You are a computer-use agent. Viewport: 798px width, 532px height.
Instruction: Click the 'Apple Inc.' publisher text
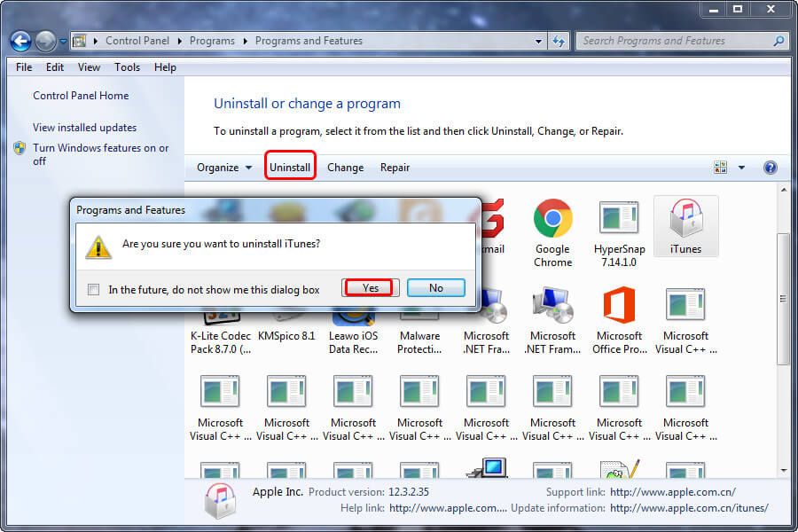point(278,492)
